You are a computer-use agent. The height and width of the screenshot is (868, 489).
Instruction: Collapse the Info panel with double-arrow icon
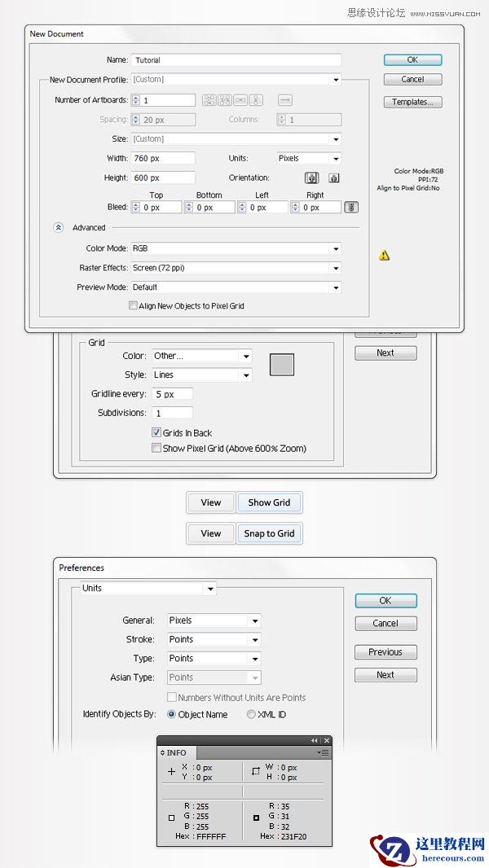tap(314, 741)
